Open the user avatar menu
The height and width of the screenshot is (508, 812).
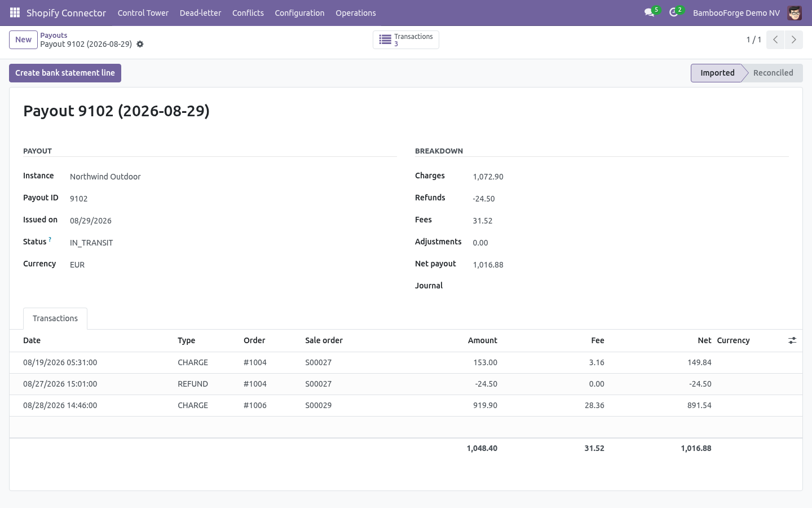point(795,12)
